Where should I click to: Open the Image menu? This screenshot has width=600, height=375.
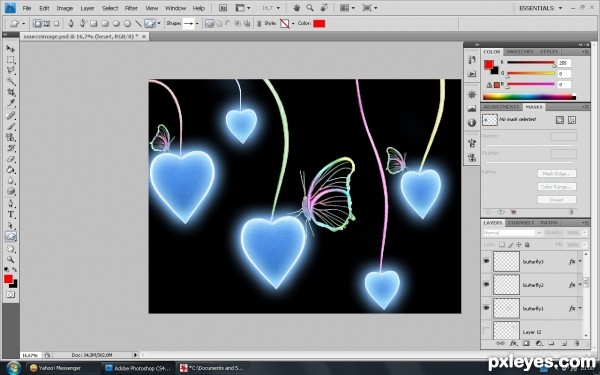(x=65, y=8)
